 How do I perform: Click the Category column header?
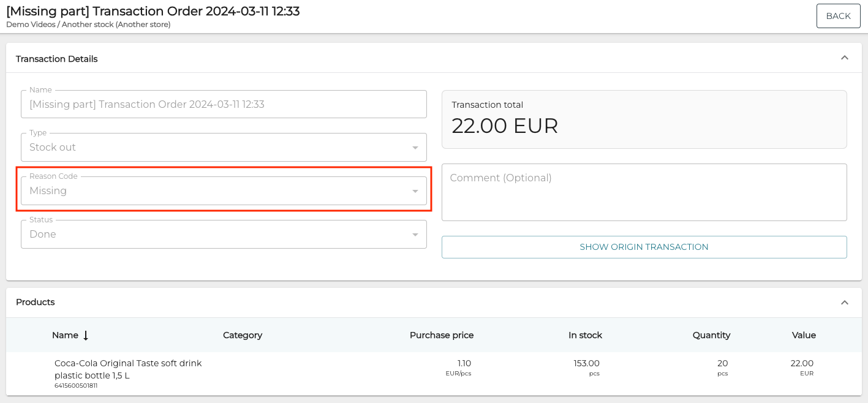[x=243, y=335]
